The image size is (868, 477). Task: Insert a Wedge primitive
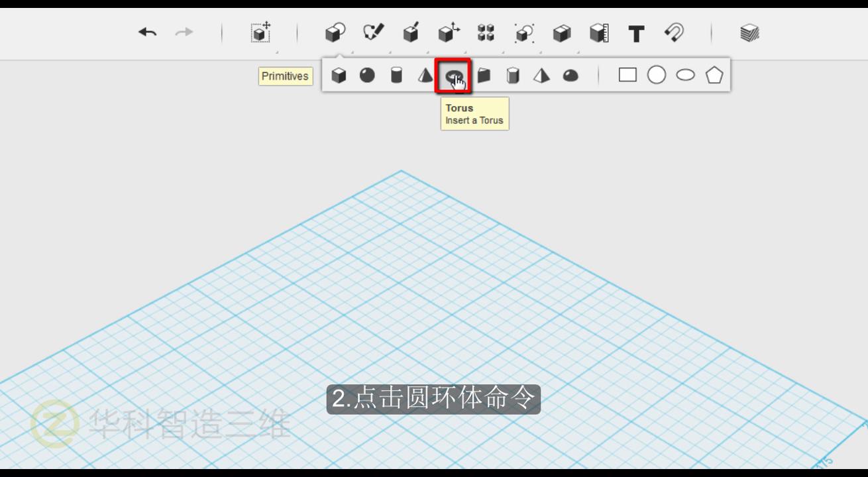tap(484, 76)
